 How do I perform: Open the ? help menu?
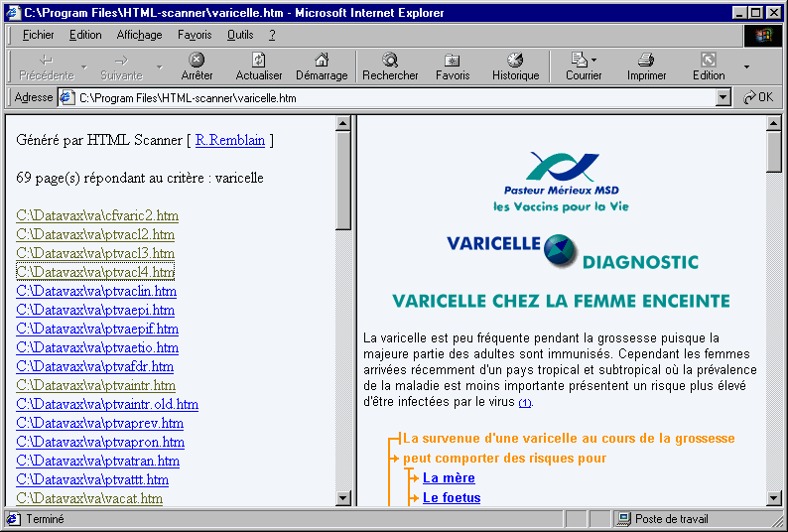(x=272, y=35)
